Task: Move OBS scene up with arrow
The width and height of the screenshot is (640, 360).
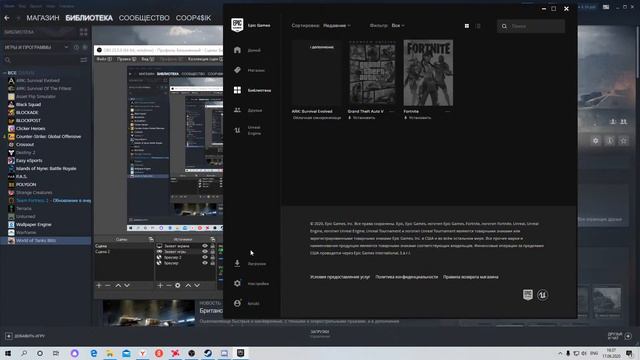Action: (x=118, y=285)
